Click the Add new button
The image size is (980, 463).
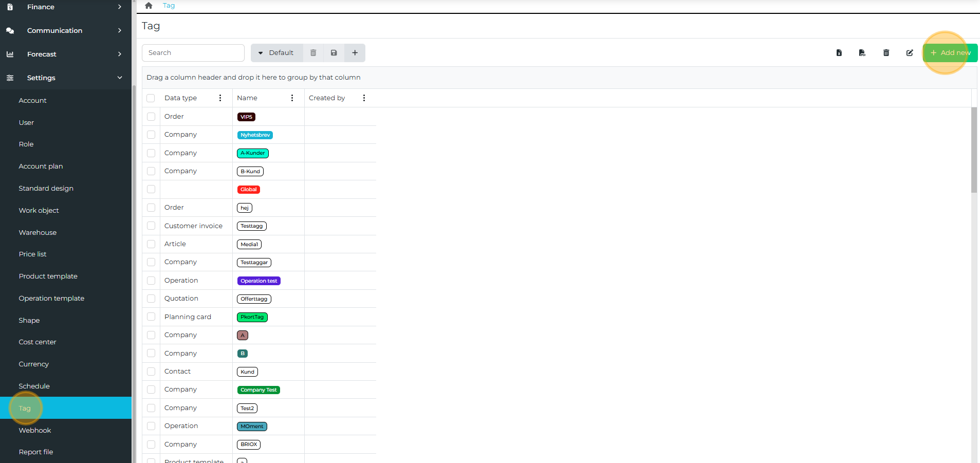(950, 53)
